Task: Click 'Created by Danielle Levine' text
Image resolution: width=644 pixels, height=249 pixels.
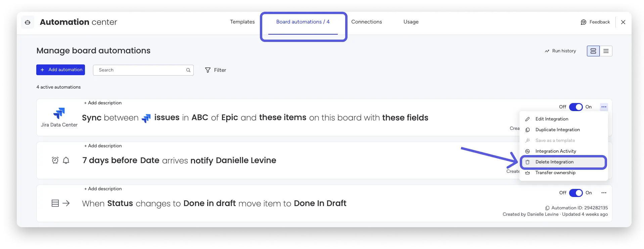Action: [x=531, y=214]
